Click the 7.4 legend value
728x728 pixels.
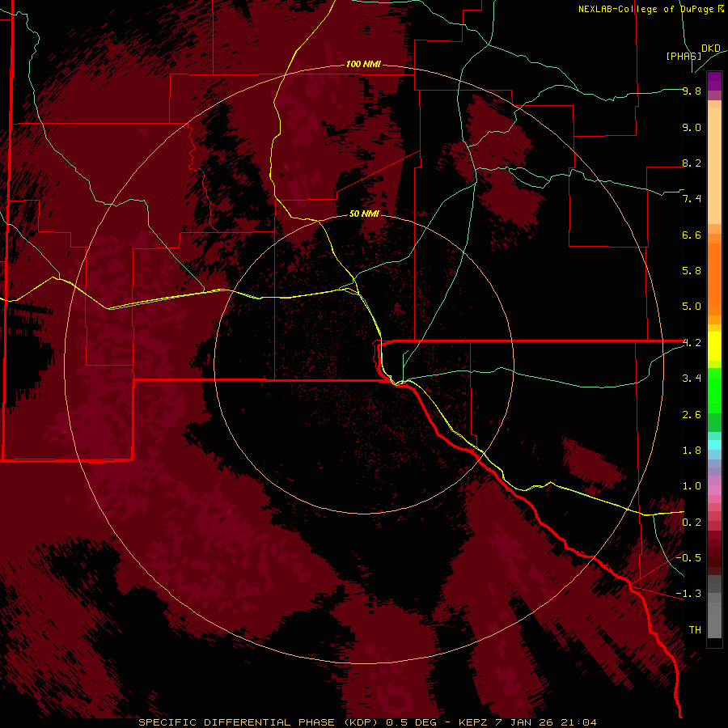tap(692, 199)
